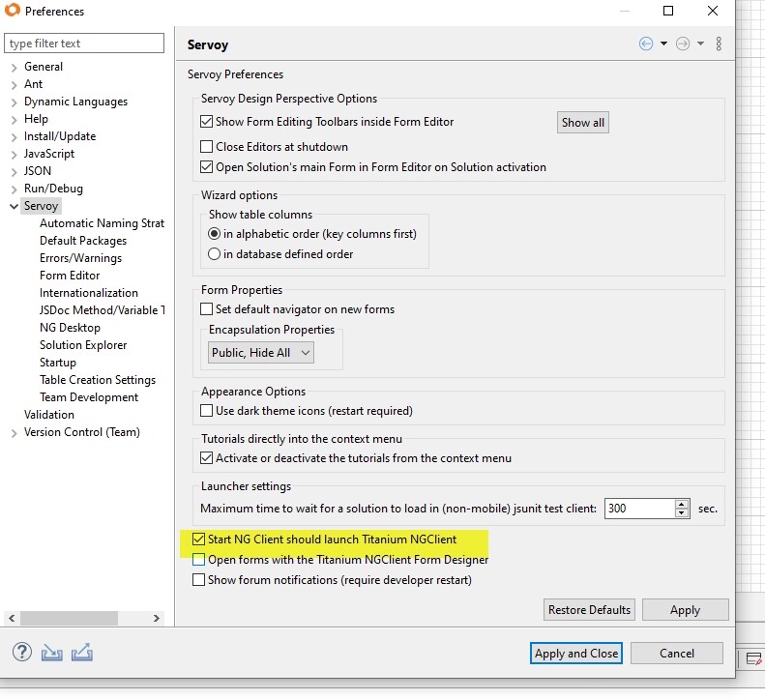Click the forward navigation arrow icon

click(x=683, y=44)
